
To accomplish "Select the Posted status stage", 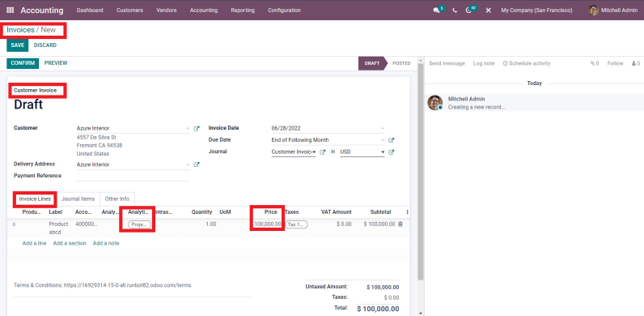I will [401, 63].
